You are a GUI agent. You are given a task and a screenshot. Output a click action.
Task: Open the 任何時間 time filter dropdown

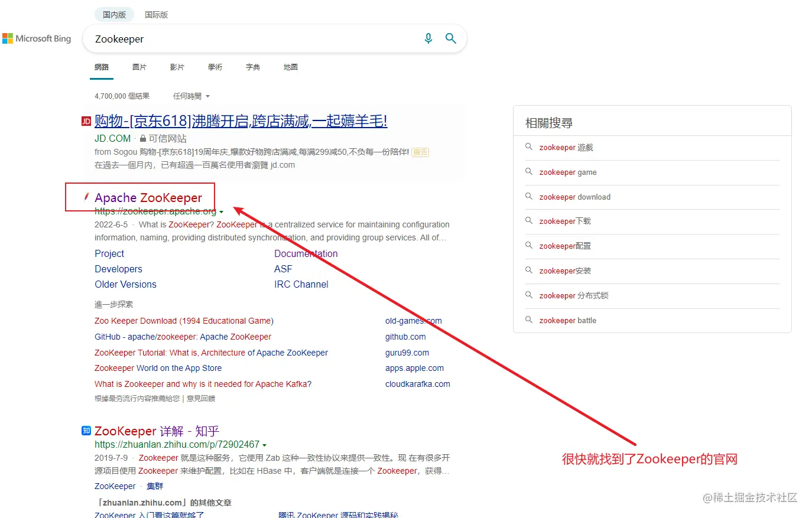[191, 96]
